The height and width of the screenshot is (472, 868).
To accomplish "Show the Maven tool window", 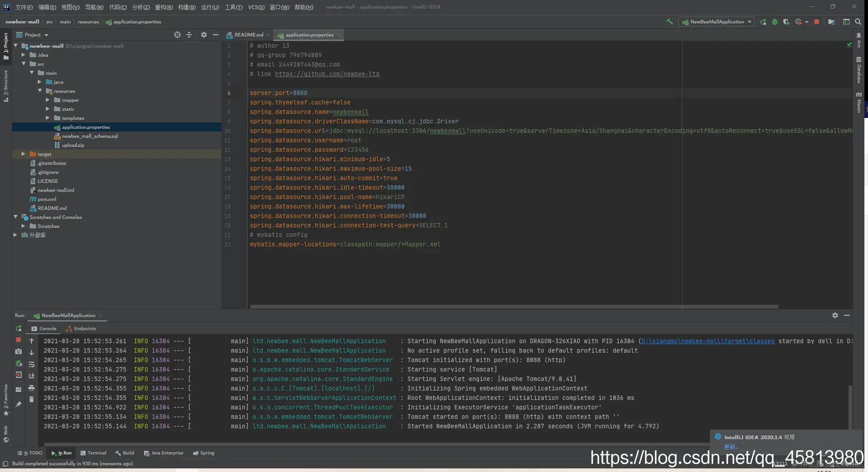I will (x=859, y=102).
